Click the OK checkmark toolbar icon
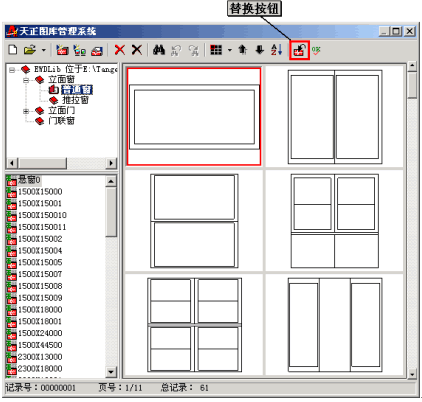This screenshot has width=422, height=402. (x=316, y=50)
